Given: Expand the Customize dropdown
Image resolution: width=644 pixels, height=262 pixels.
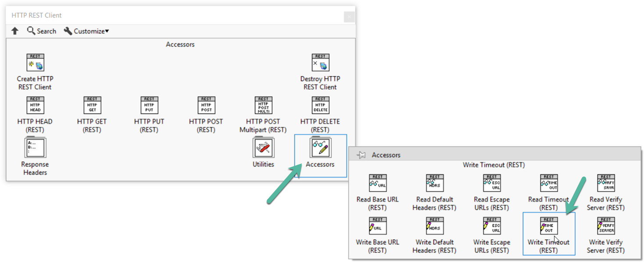Looking at the screenshot, I should click(x=86, y=31).
